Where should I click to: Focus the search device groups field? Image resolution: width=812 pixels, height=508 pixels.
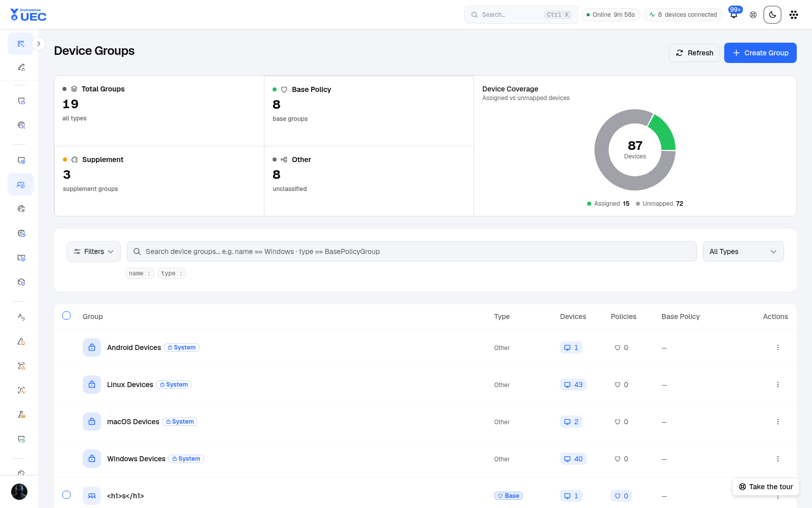(412, 251)
